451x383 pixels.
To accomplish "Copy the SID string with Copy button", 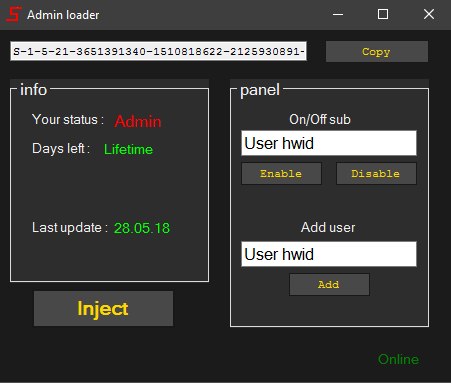I will [377, 52].
